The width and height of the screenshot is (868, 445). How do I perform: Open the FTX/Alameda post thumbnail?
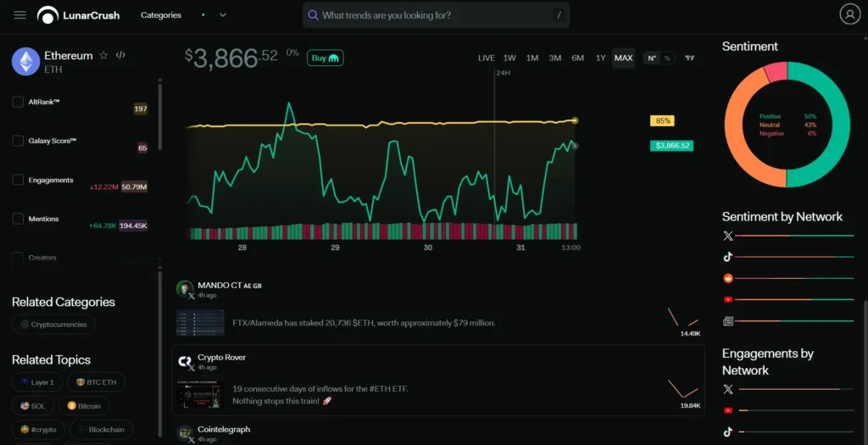click(x=200, y=323)
